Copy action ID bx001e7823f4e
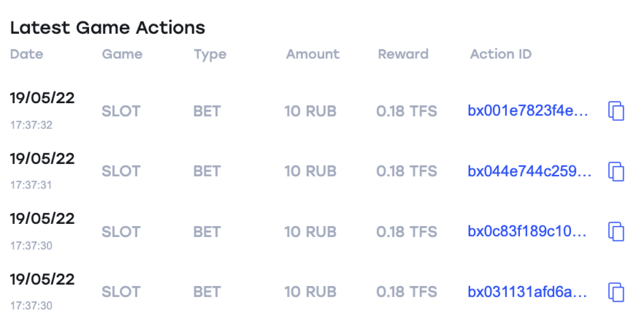Image resolution: width=644 pixels, height=314 pixels. pyautogui.click(x=616, y=111)
